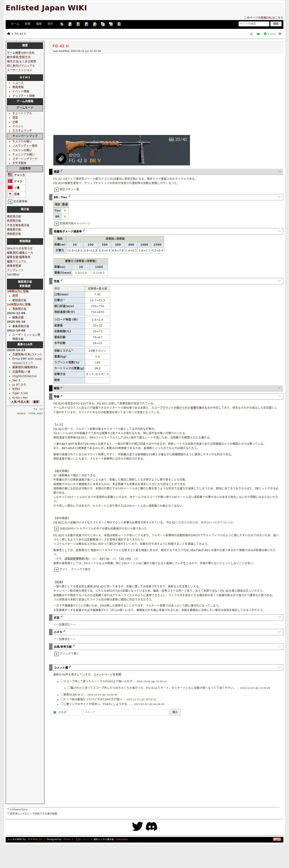Click the green mail envelope icon
The height and width of the screenshot is (868, 289).
click(x=258, y=34)
